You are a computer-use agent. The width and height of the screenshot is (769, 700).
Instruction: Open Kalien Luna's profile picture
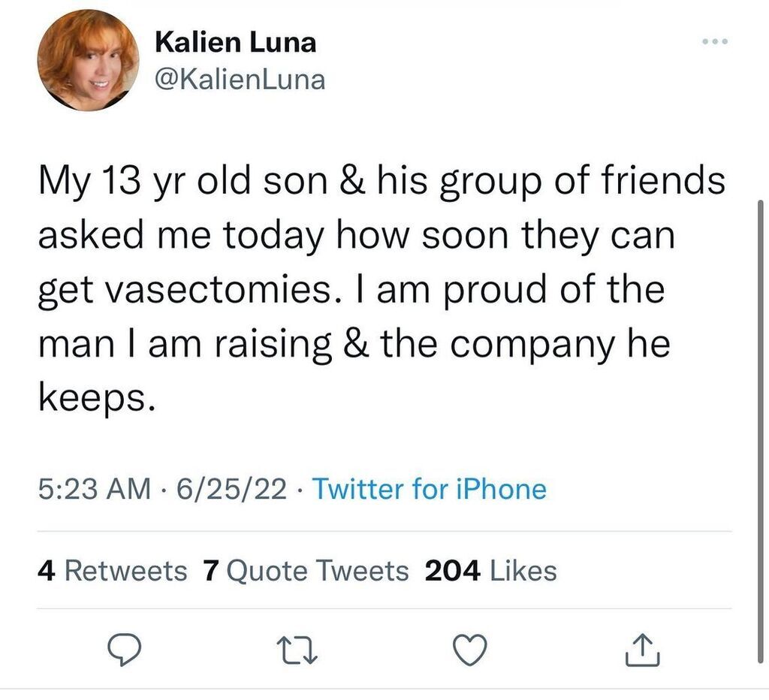pos(88,61)
